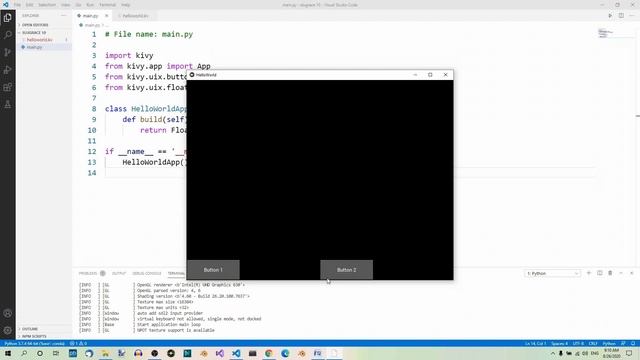Open Source Control view in activity bar
This screenshot has width=640, height=360.
7,52
